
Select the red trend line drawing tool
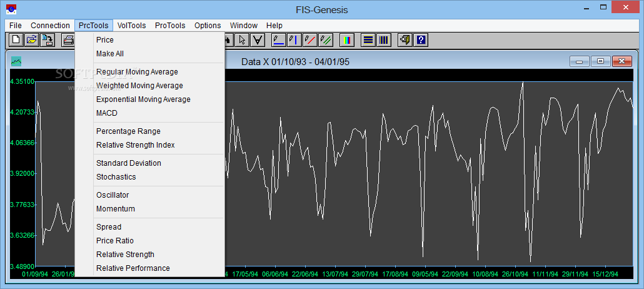(310, 40)
